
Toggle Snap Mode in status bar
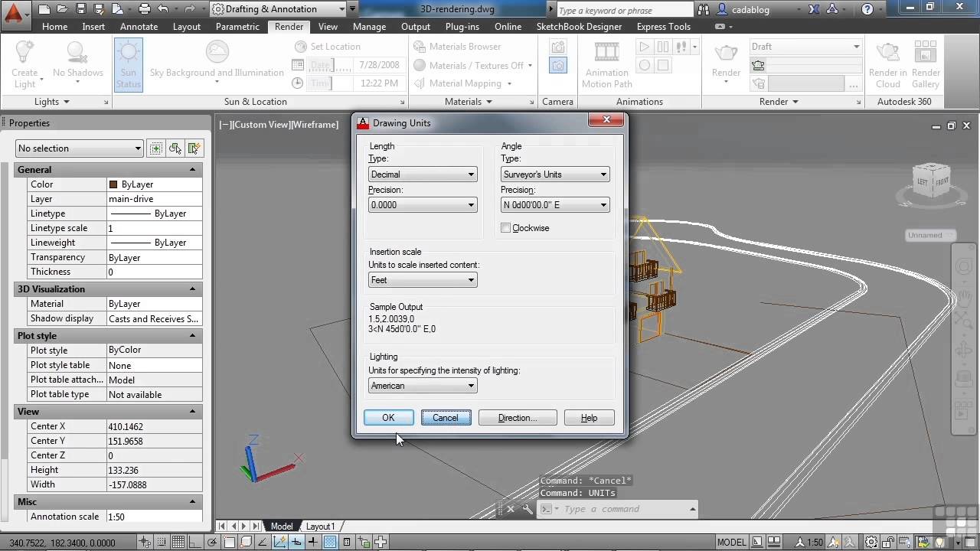coord(162,543)
